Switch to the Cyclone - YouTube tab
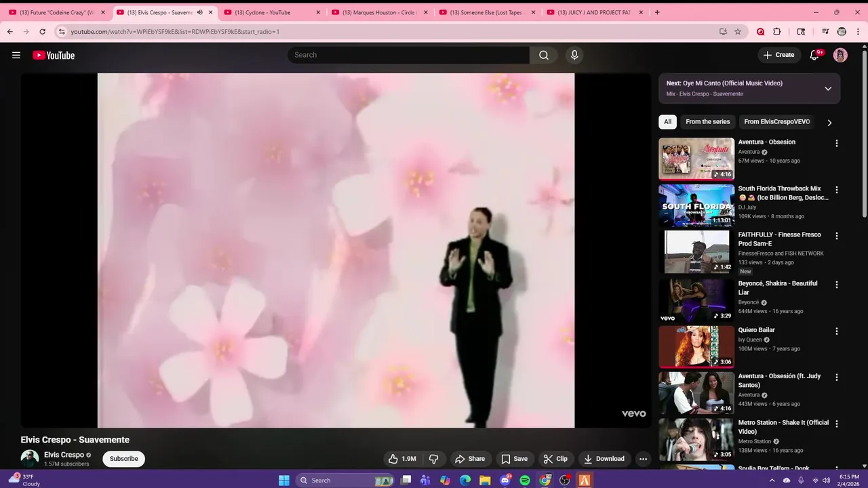 coord(271,12)
